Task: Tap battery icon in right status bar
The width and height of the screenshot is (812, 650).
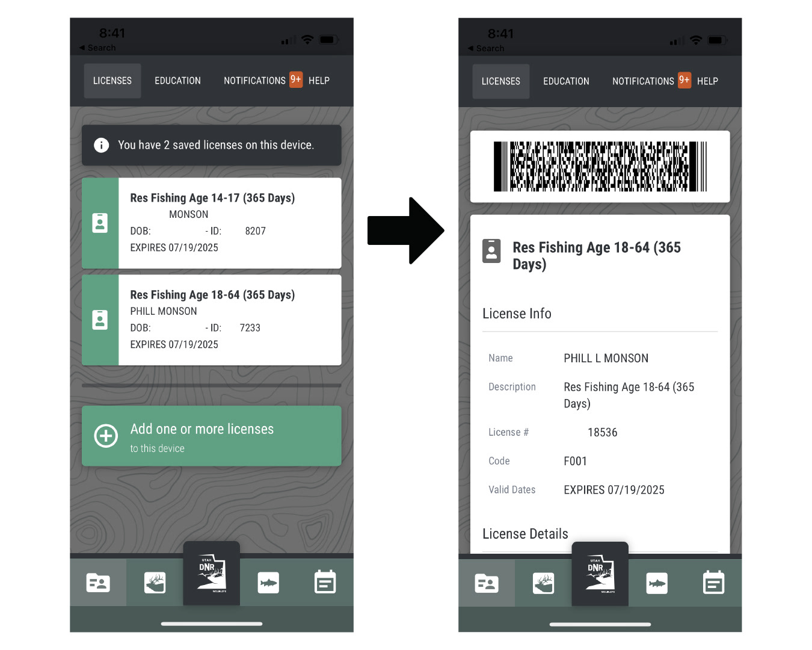Action: click(718, 40)
